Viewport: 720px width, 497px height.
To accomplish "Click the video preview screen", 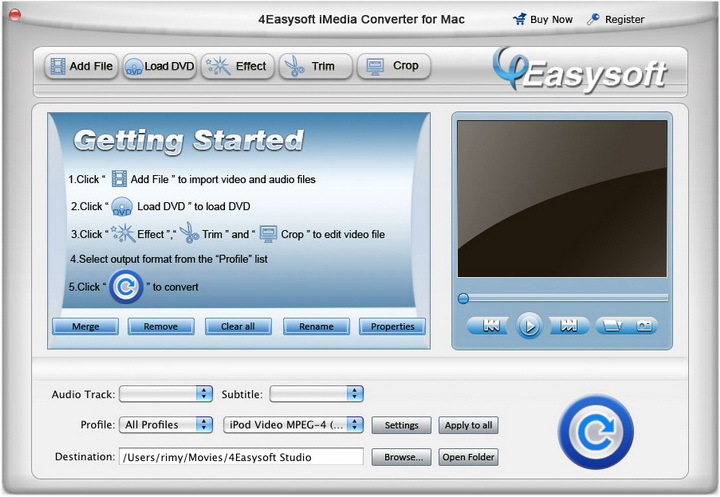I will pyautogui.click(x=562, y=199).
